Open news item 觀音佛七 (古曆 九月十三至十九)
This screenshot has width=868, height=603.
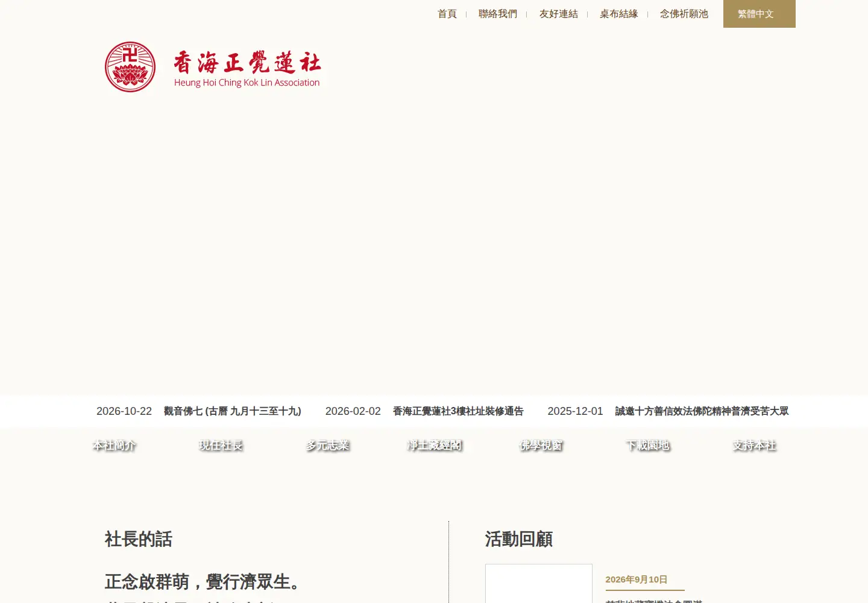click(233, 411)
